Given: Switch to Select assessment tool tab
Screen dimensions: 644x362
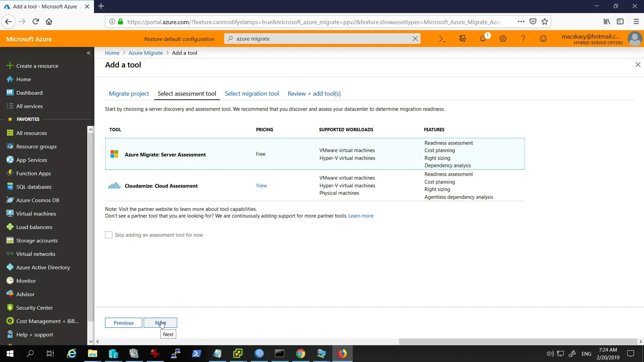Looking at the screenshot, I should (187, 94).
